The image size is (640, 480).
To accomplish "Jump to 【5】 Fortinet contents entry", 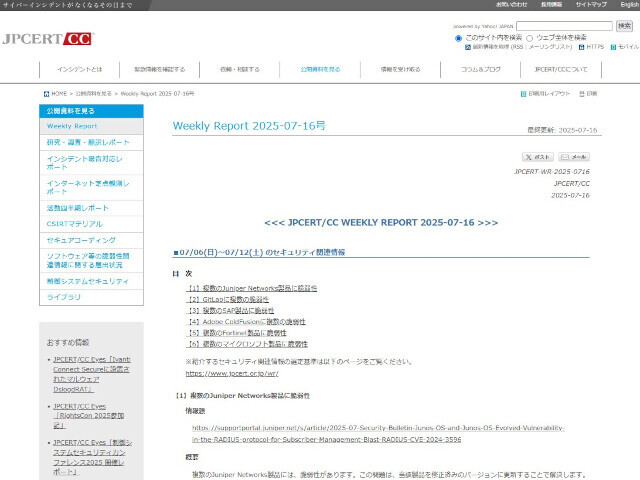I will (x=236, y=333).
